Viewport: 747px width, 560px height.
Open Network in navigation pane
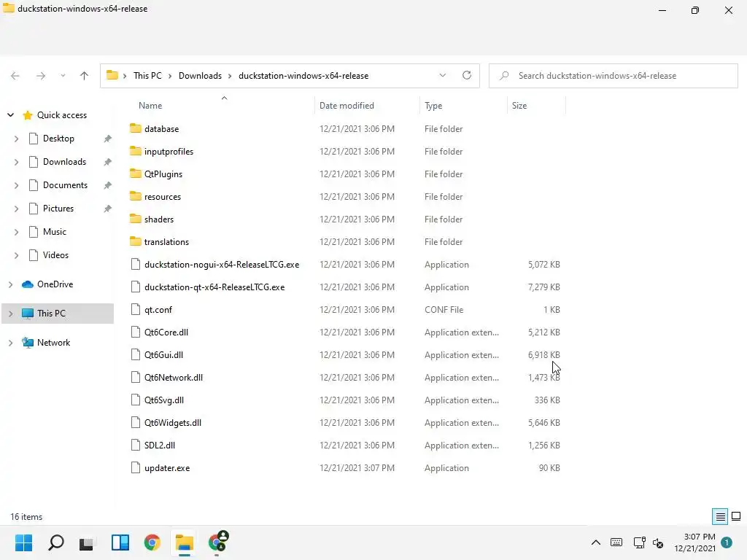[x=53, y=343]
